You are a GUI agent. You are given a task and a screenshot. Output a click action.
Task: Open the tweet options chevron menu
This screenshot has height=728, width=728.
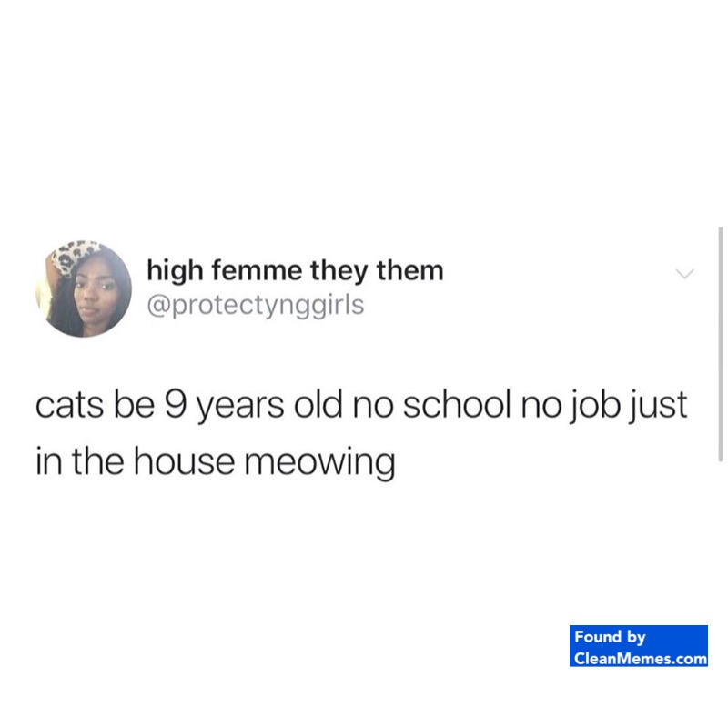(684, 274)
